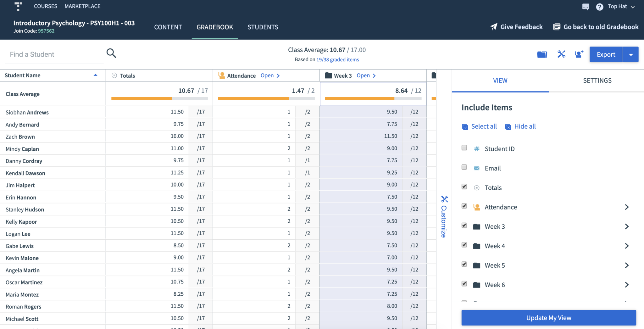Switch to the STUDENTS tab
Viewport: 644px width, 329px height.
pyautogui.click(x=263, y=27)
